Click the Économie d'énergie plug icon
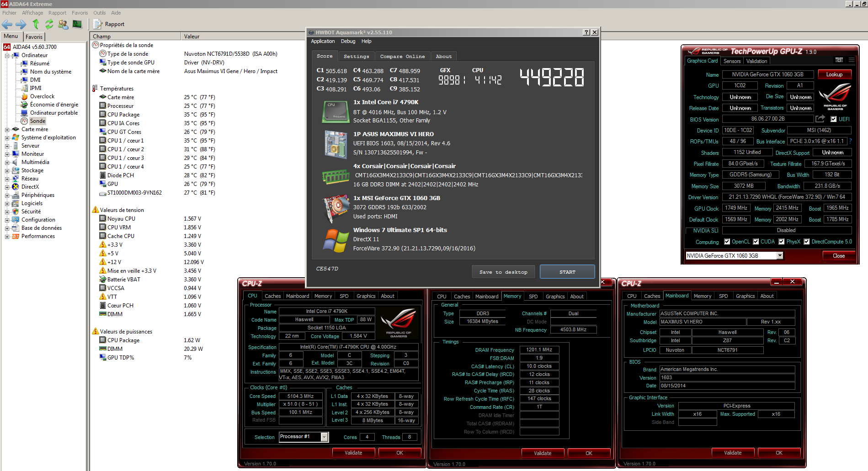 pos(25,105)
